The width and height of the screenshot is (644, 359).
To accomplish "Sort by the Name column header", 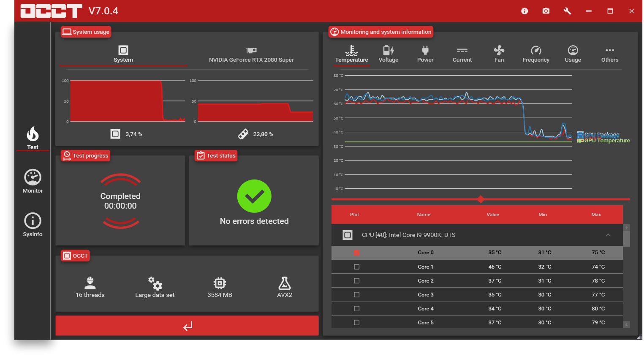I will coord(424,215).
